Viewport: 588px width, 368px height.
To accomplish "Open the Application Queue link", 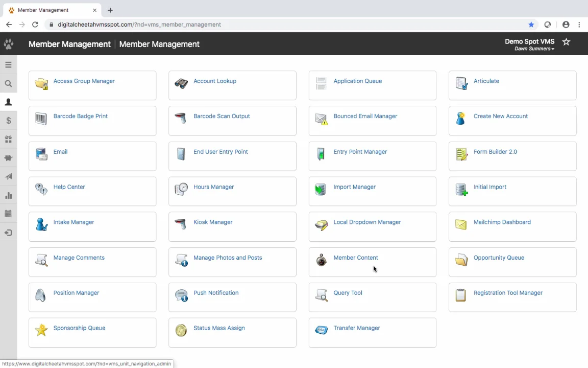I will pos(357,81).
